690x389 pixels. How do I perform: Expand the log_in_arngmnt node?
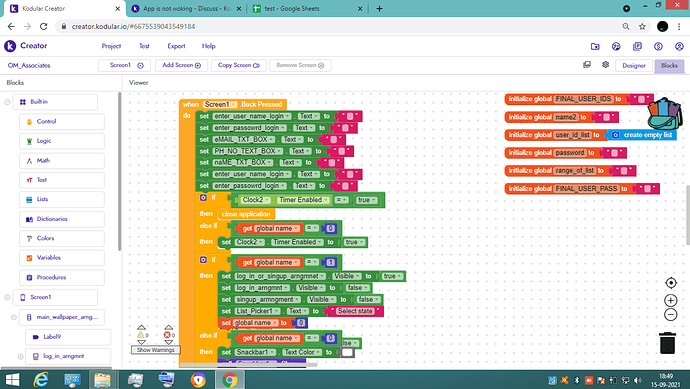20,357
